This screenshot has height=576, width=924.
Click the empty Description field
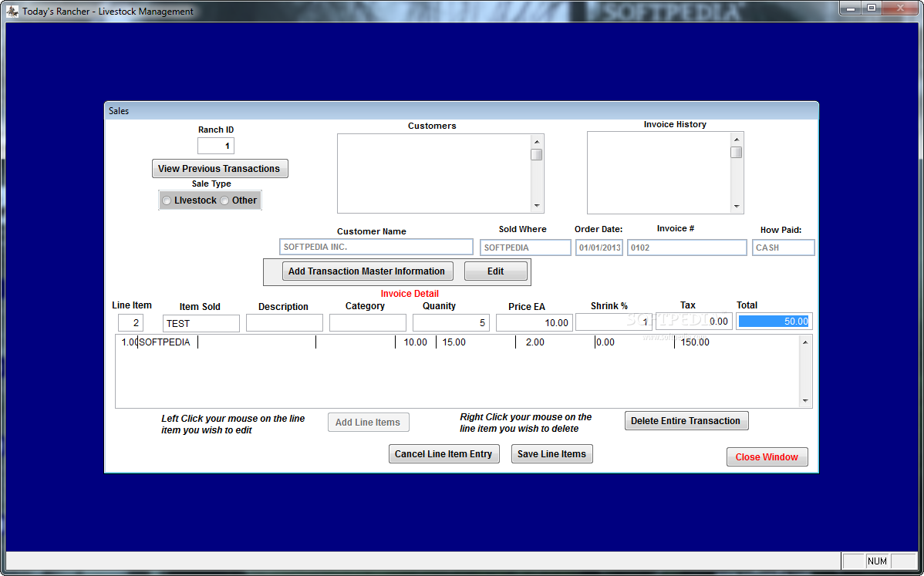pyautogui.click(x=285, y=323)
